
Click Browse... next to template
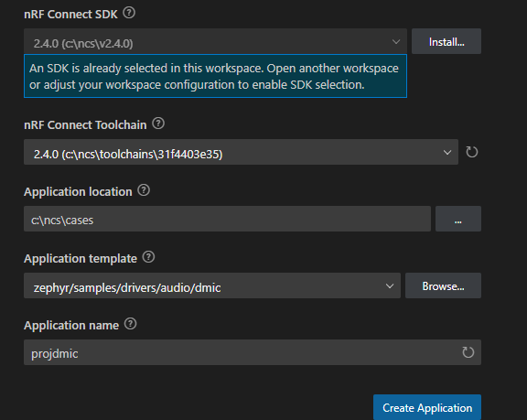click(443, 285)
